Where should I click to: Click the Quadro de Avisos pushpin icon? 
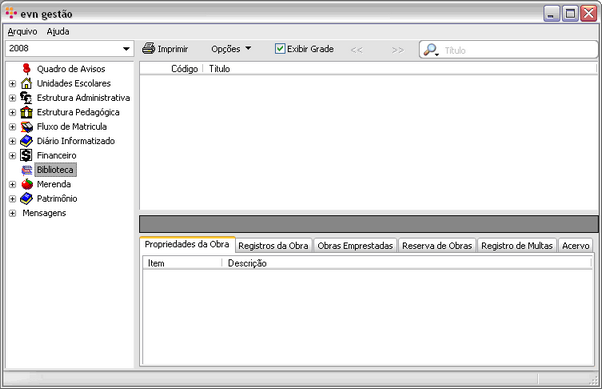pos(26,69)
